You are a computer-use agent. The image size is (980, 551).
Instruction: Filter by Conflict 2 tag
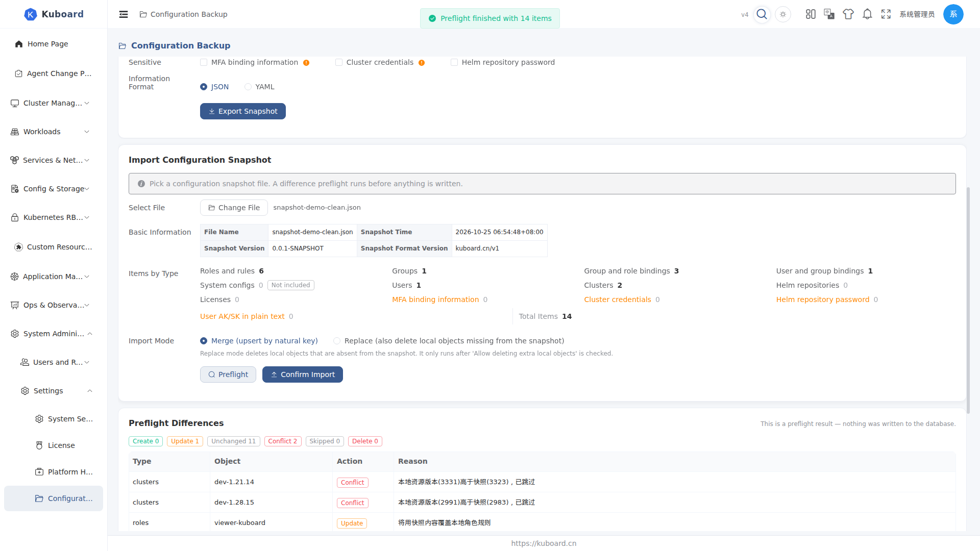(x=283, y=441)
